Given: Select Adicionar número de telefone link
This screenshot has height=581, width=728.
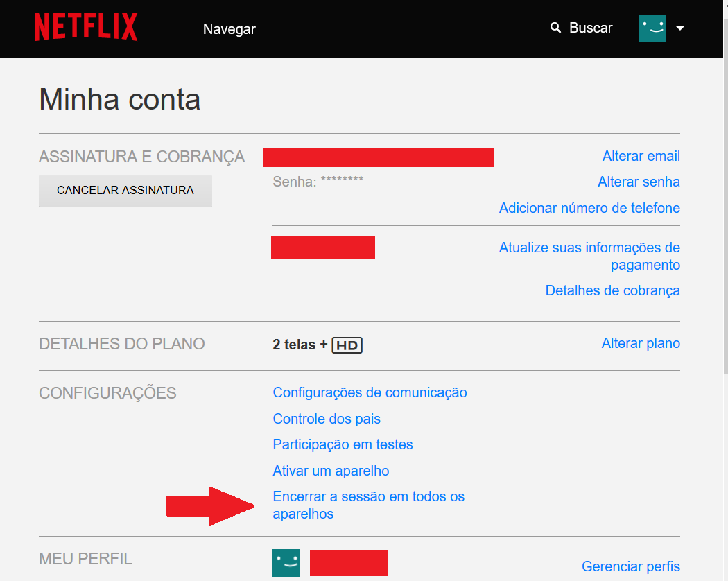Looking at the screenshot, I should tap(589, 208).
